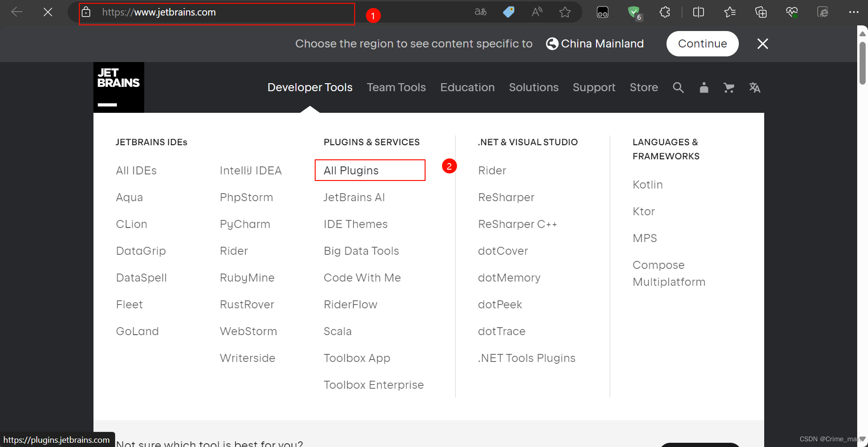The width and height of the screenshot is (868, 447).
Task: Open the Code With Me link
Action: (x=362, y=278)
